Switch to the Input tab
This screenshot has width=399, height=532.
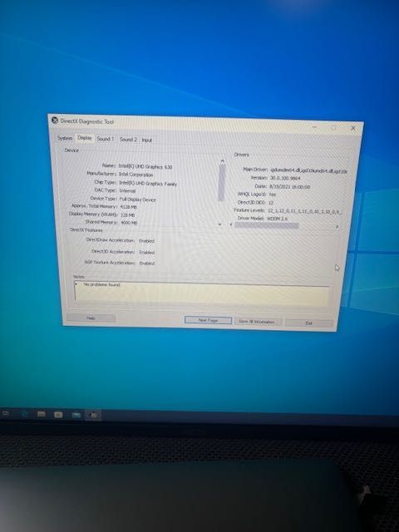point(146,140)
